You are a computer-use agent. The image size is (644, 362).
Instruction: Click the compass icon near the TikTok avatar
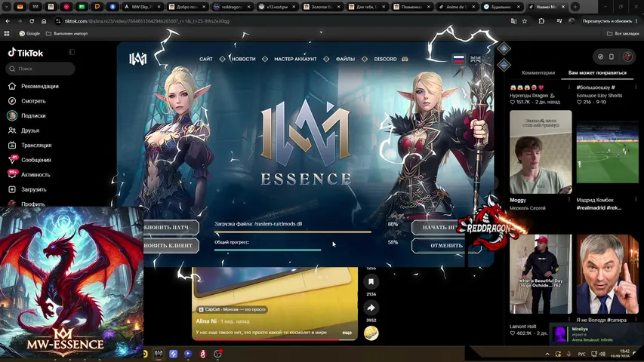(x=600, y=57)
